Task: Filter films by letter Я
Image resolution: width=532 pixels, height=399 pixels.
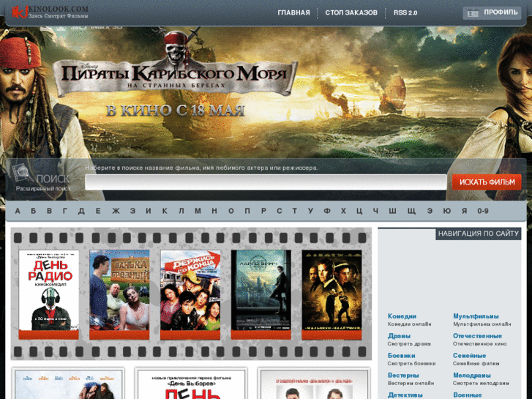Action: tap(465, 212)
